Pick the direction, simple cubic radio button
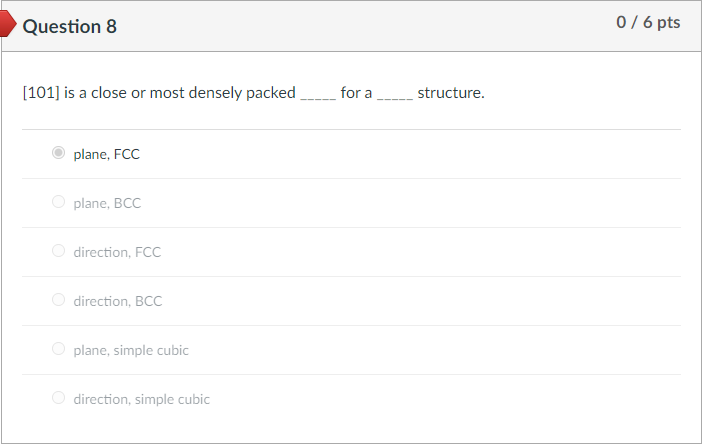 tap(59, 399)
